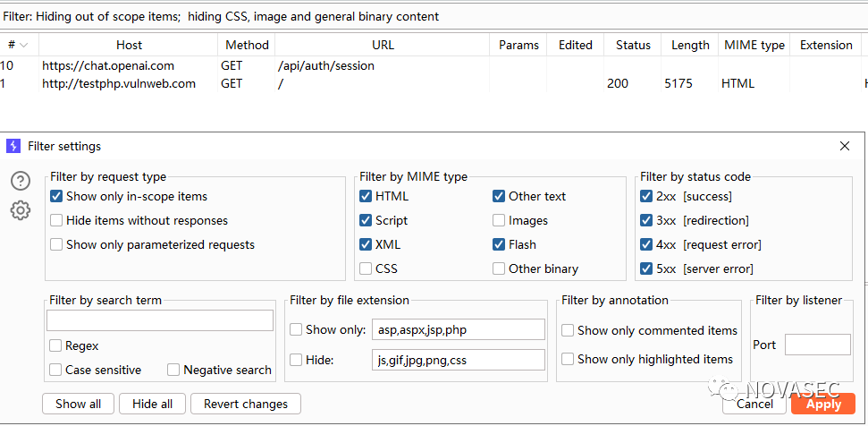Click the # column sort arrow

click(23, 45)
